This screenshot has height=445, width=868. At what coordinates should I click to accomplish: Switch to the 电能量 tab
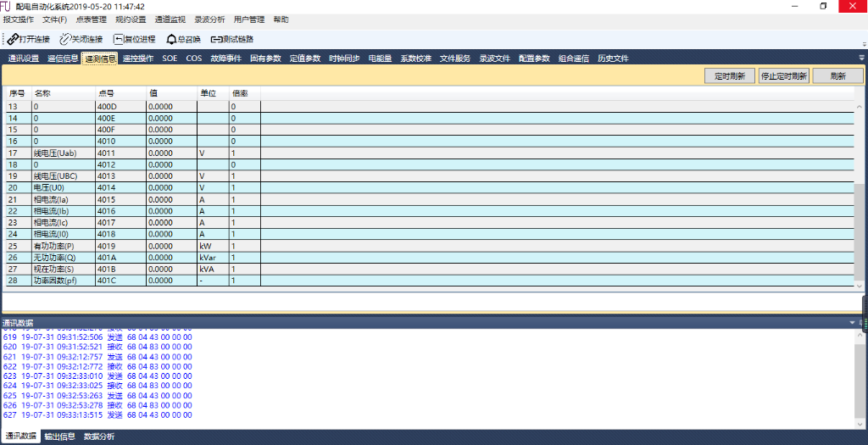[x=381, y=58]
